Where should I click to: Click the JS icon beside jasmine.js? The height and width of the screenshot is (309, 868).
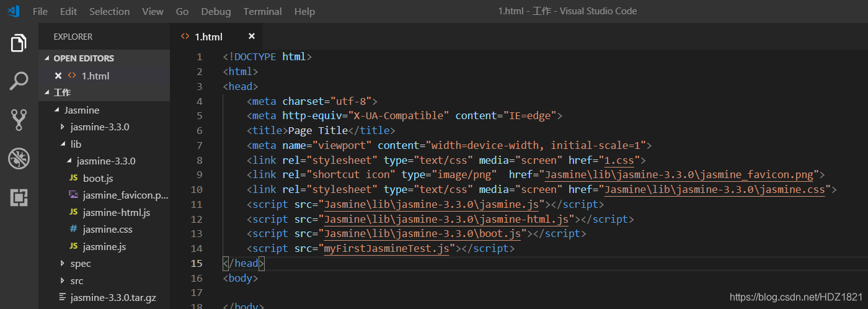coord(73,246)
